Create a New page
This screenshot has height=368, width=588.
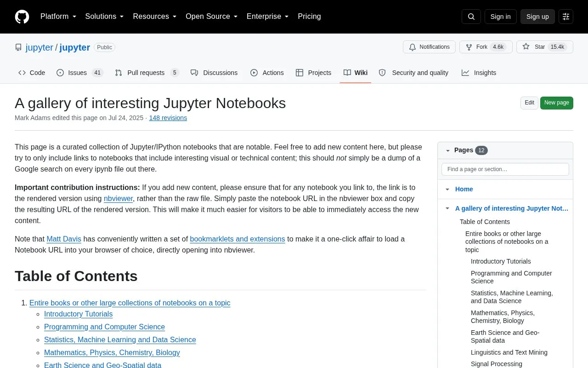(x=557, y=103)
